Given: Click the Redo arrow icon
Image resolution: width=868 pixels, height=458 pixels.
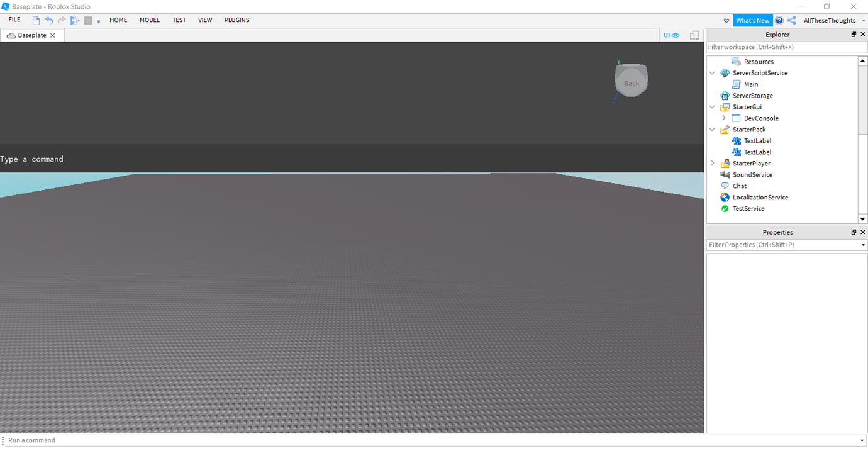Looking at the screenshot, I should coord(62,20).
